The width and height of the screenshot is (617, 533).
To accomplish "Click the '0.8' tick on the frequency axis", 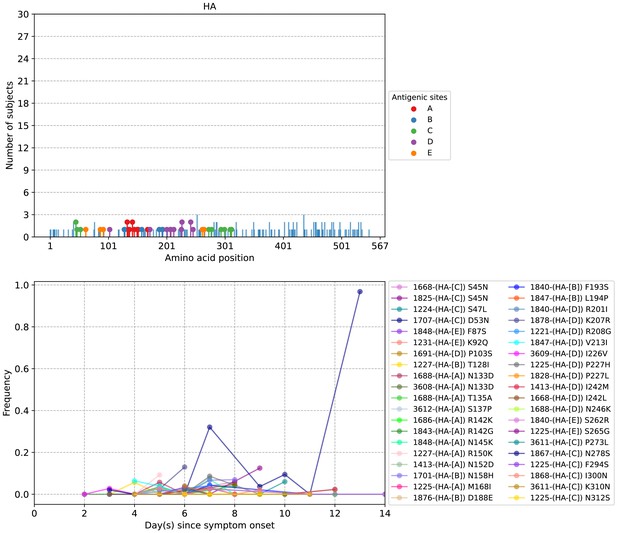I will [x=22, y=327].
